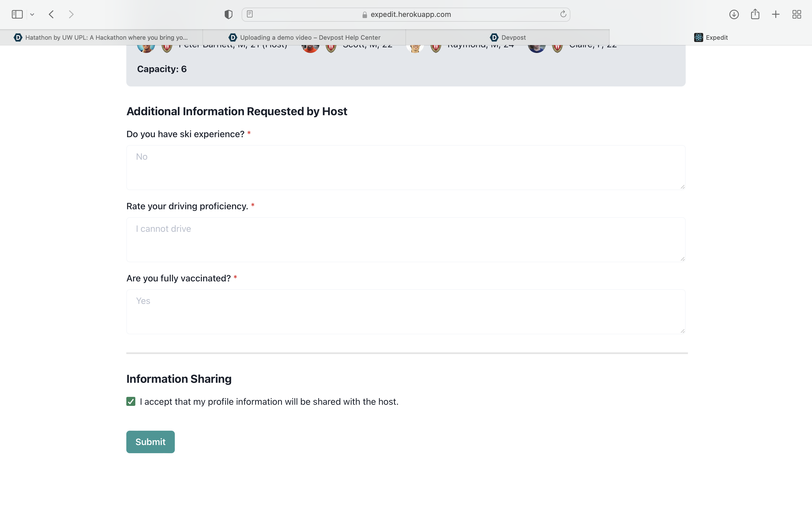Screen dimensions: 812x507
Task: Open the Share icon in toolbar
Action: (x=755, y=14)
